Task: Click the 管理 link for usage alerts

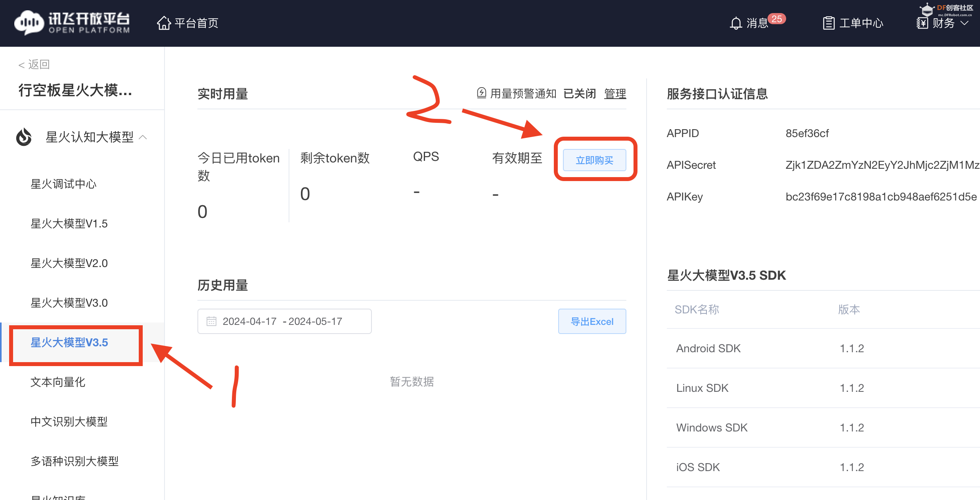Action: pyautogui.click(x=615, y=94)
